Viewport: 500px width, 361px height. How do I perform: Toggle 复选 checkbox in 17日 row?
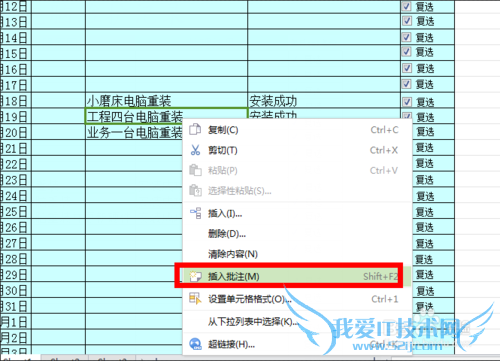click(407, 84)
